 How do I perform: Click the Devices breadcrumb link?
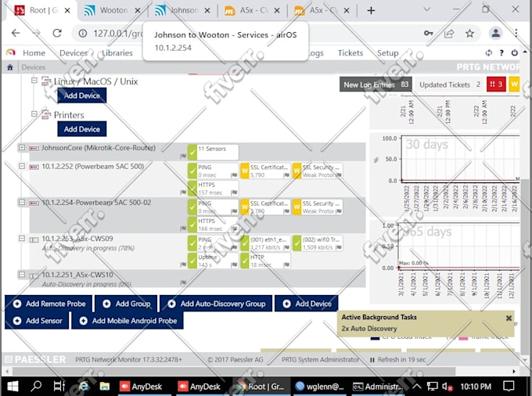coord(33,67)
